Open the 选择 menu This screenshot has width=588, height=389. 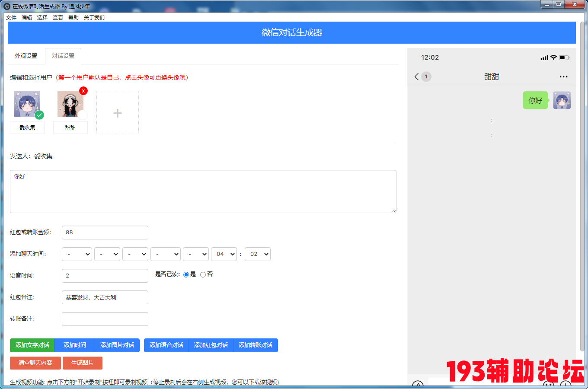42,18
